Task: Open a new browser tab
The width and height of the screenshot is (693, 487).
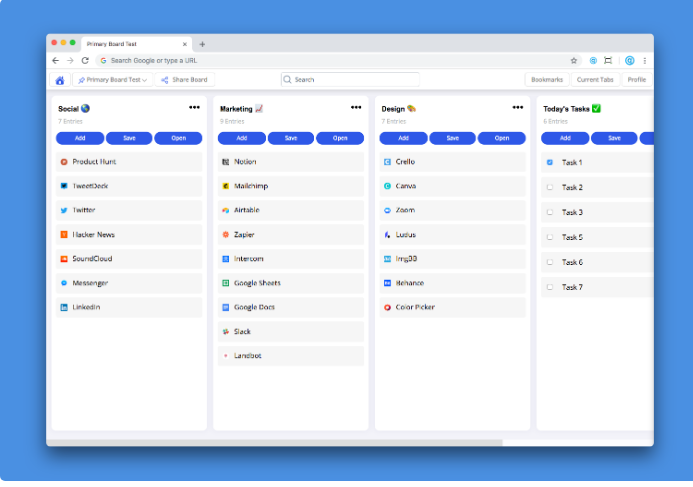Action: [x=202, y=44]
